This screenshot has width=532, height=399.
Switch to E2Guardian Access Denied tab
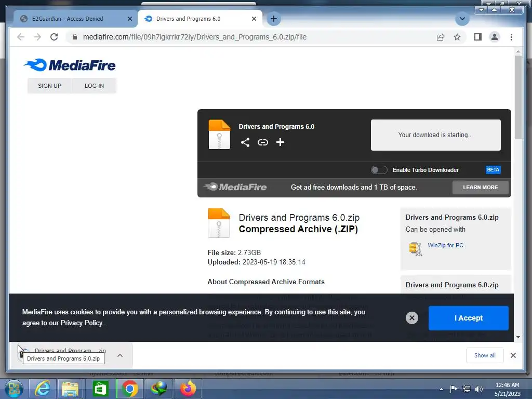point(67,19)
